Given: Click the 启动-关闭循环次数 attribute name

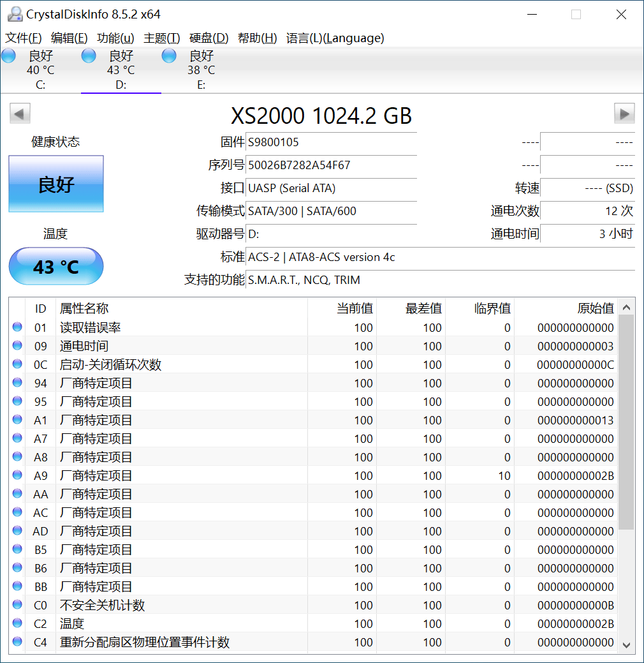Looking at the screenshot, I should (x=111, y=365).
